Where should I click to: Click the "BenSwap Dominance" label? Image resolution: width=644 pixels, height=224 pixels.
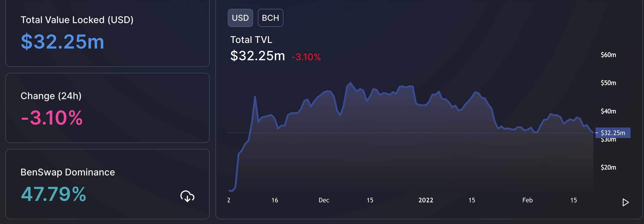(x=68, y=172)
